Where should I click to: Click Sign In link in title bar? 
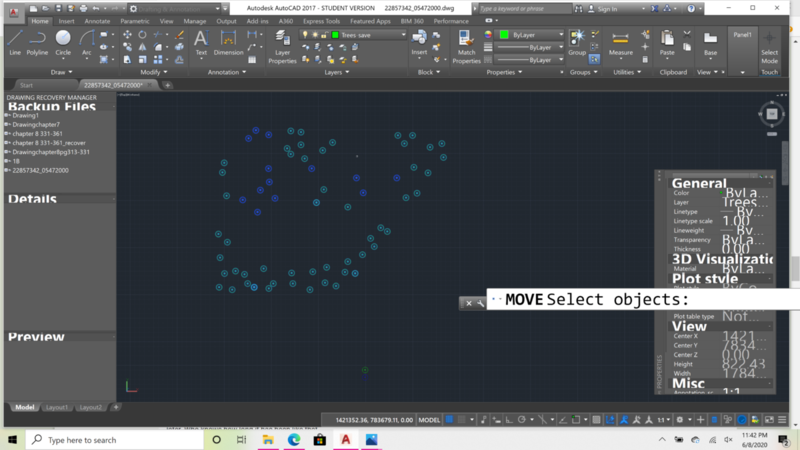[x=607, y=8]
